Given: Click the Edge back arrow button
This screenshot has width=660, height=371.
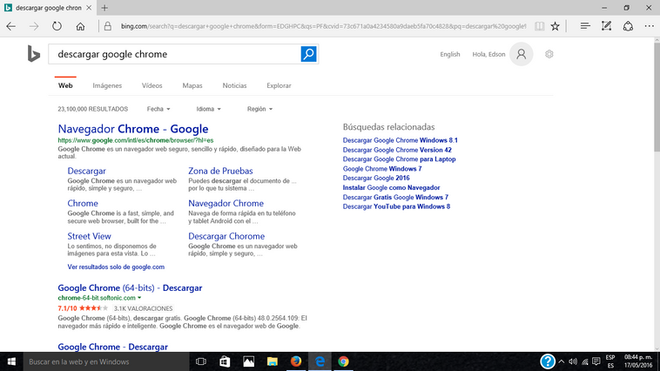Looking at the screenshot, I should 11,26.
